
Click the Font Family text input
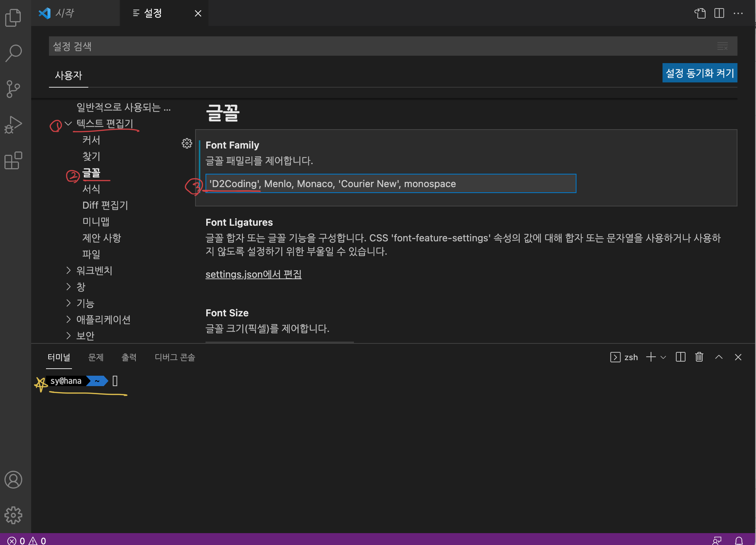click(391, 183)
